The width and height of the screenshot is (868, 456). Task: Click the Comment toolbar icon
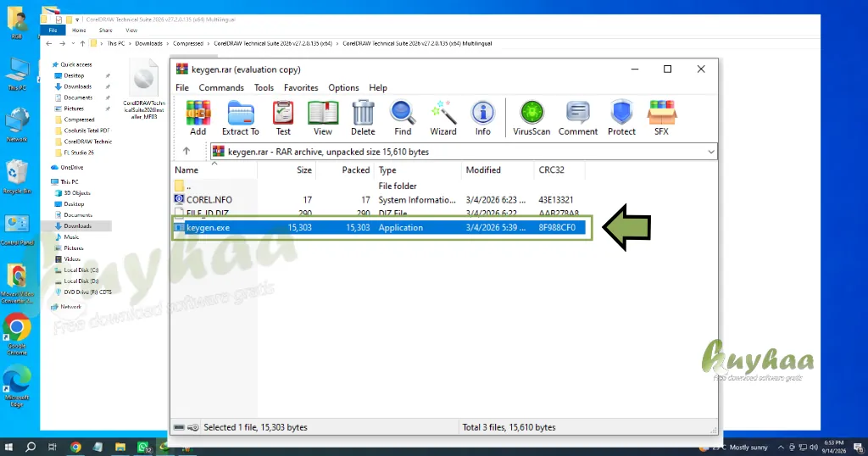[x=578, y=118]
